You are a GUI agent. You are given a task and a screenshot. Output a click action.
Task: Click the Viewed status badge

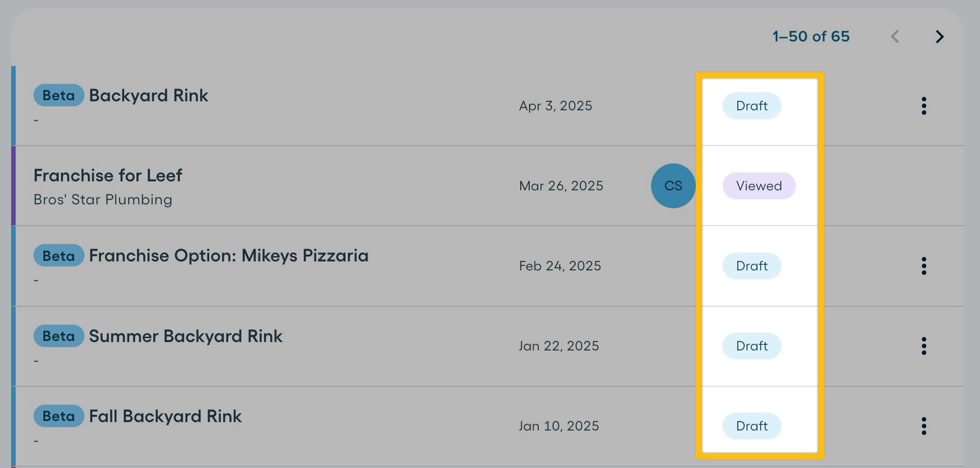(x=759, y=186)
